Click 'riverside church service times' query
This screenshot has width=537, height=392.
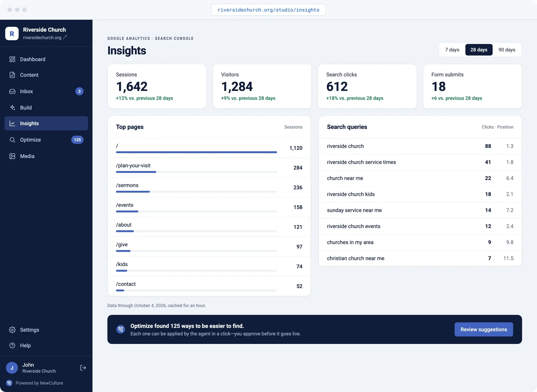[x=420, y=162]
